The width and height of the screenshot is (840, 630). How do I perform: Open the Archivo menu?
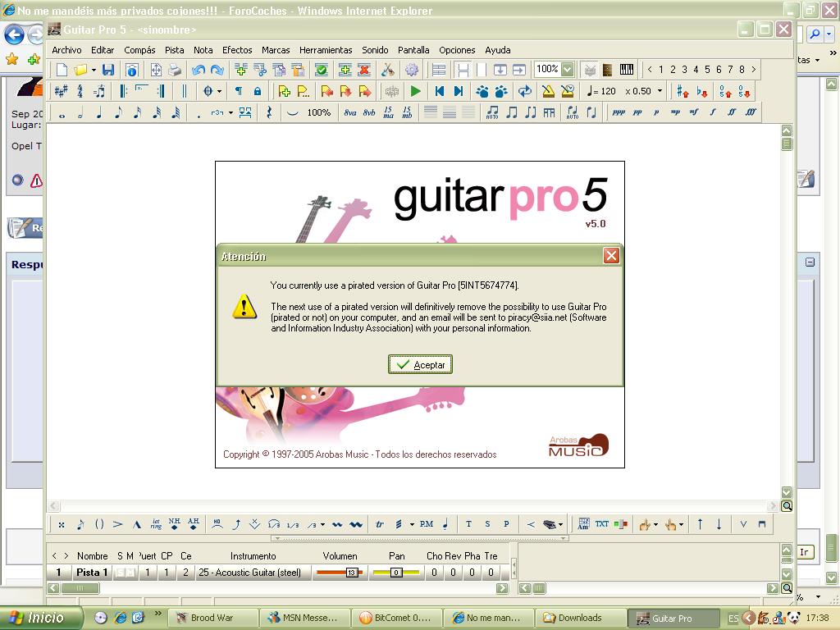point(66,50)
